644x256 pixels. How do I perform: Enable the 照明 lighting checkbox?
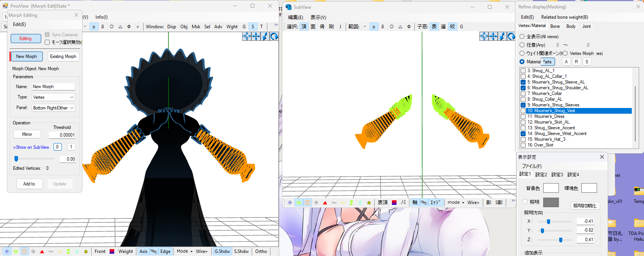tap(525, 202)
